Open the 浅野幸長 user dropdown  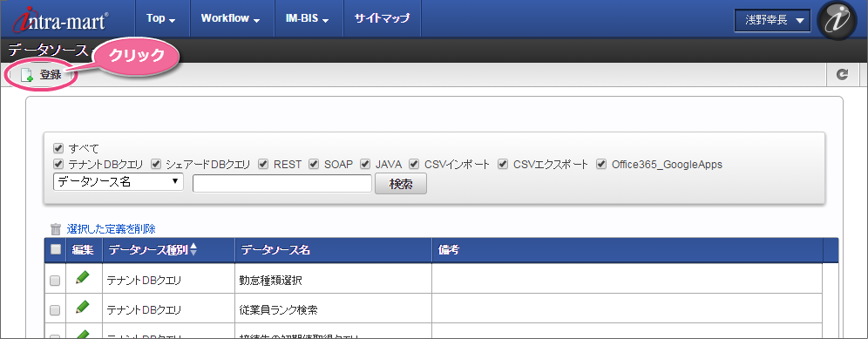coord(773,21)
